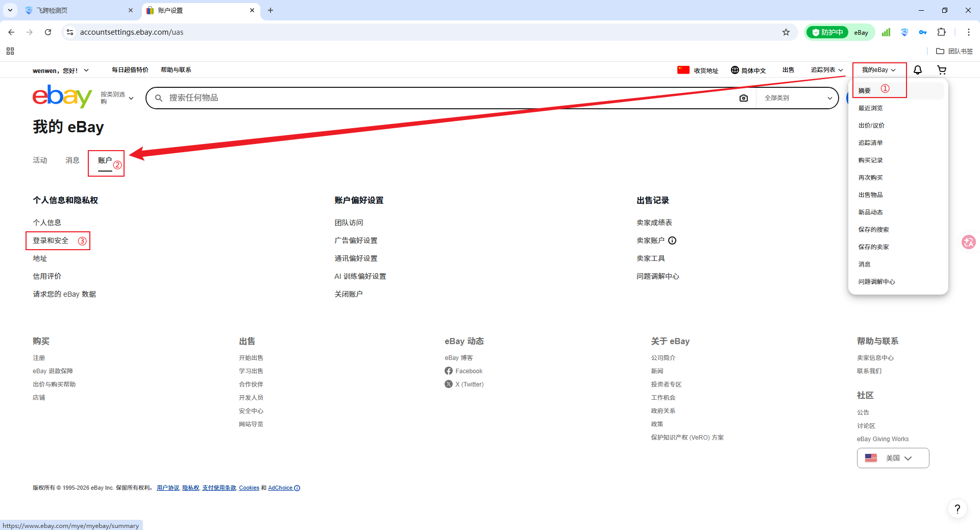View site information in address bar
Viewport: 980px width, 530px height.
(x=70, y=32)
